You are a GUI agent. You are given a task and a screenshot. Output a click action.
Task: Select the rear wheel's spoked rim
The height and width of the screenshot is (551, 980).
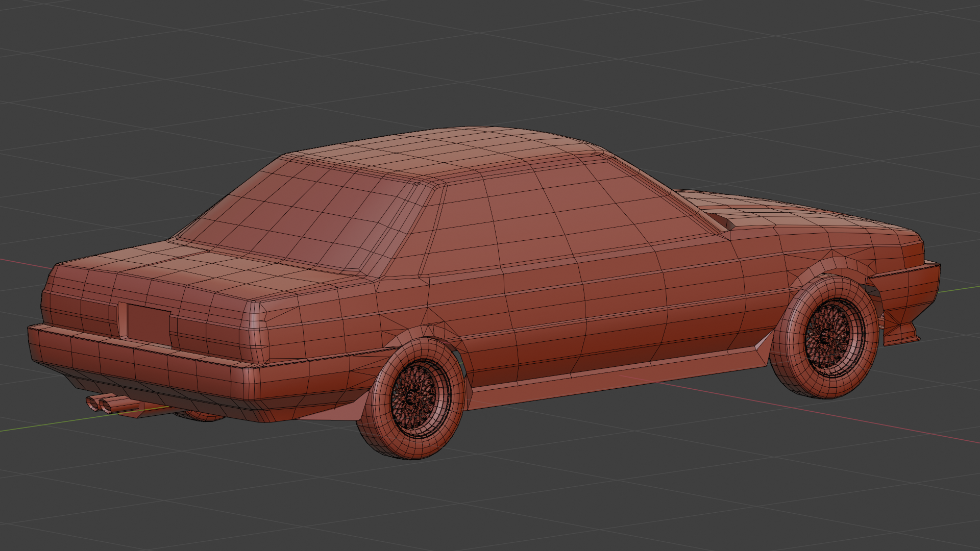(x=421, y=399)
